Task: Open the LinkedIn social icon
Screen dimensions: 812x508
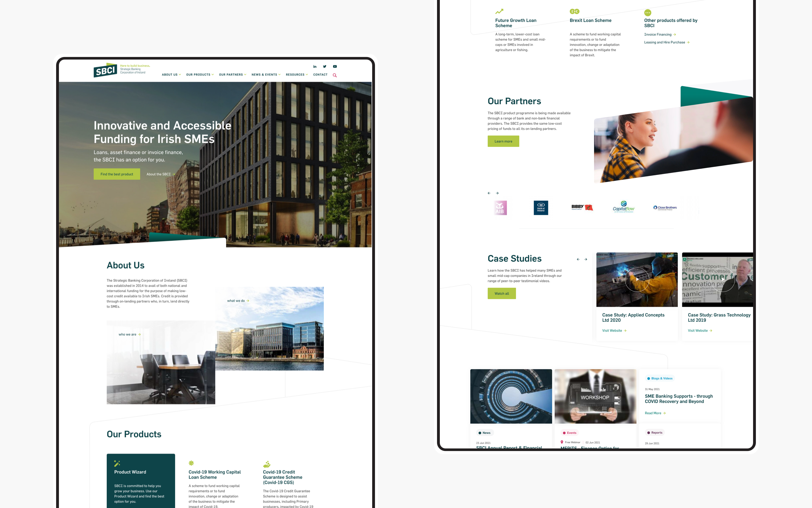Action: [315, 67]
